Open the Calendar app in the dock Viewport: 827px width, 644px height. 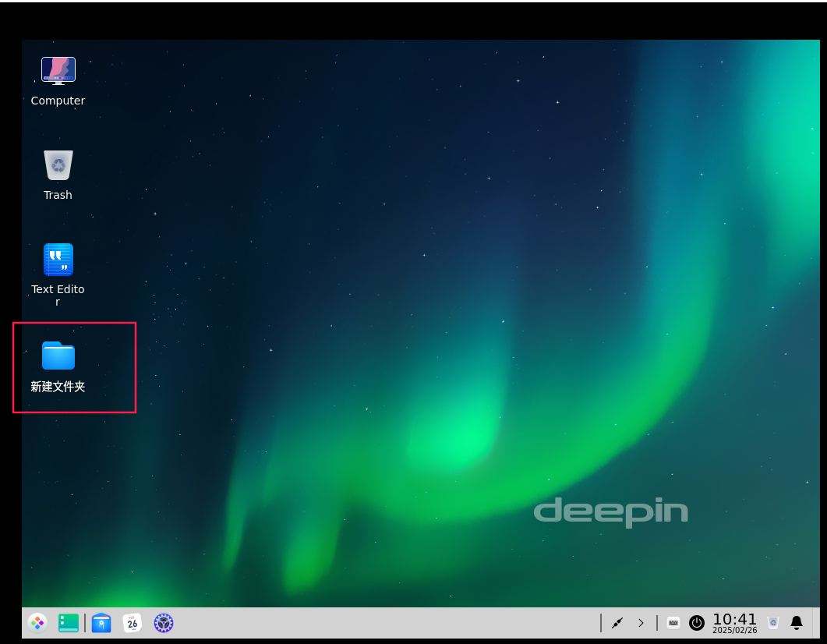click(133, 622)
